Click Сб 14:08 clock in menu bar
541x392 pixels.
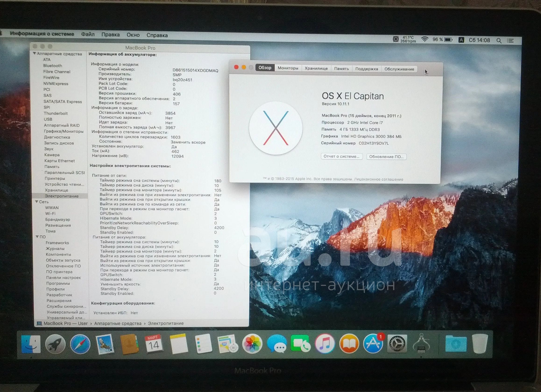(x=479, y=40)
